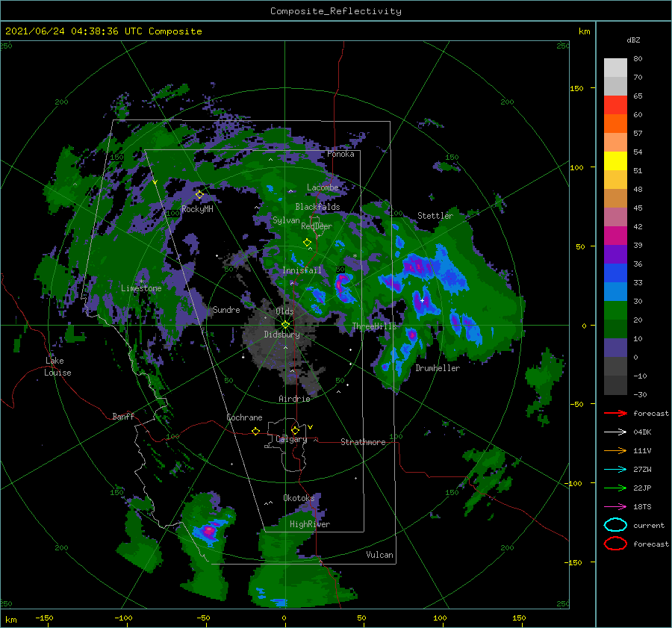Select the Banff label
Viewport: 672px width, 628px height.
click(123, 416)
